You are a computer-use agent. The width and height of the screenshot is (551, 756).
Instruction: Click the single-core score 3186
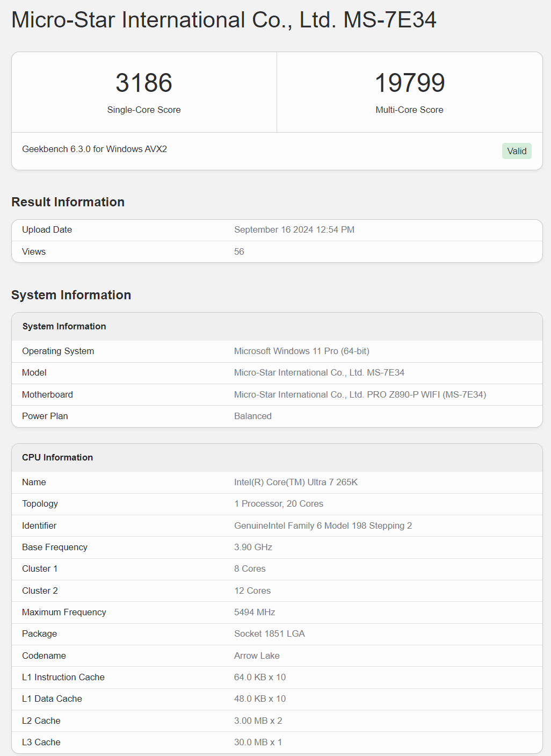[144, 83]
